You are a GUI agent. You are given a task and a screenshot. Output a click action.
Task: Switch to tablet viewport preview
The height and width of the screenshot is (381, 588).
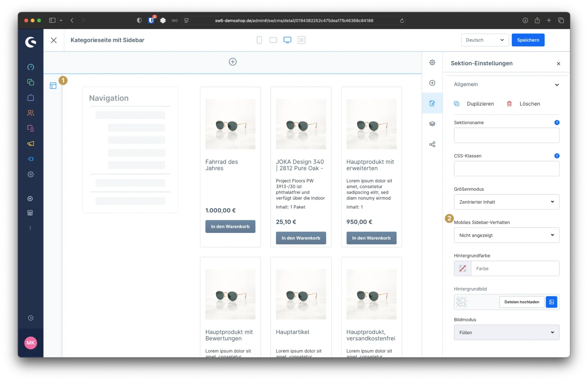pyautogui.click(x=273, y=40)
